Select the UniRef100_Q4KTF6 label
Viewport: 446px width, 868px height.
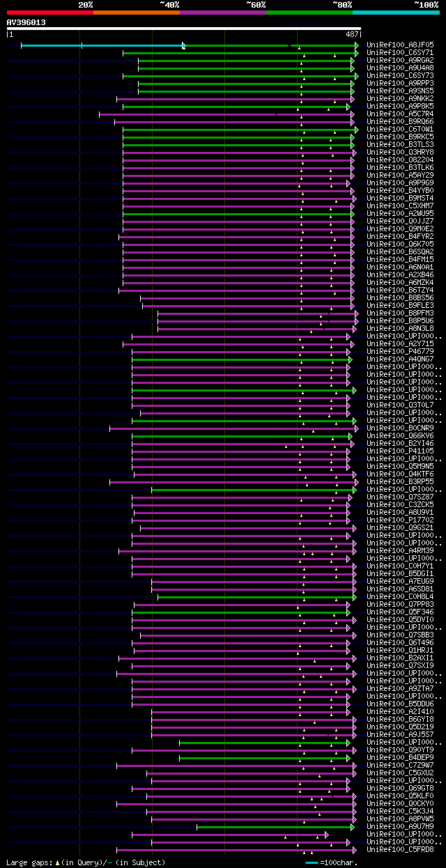coord(401,474)
